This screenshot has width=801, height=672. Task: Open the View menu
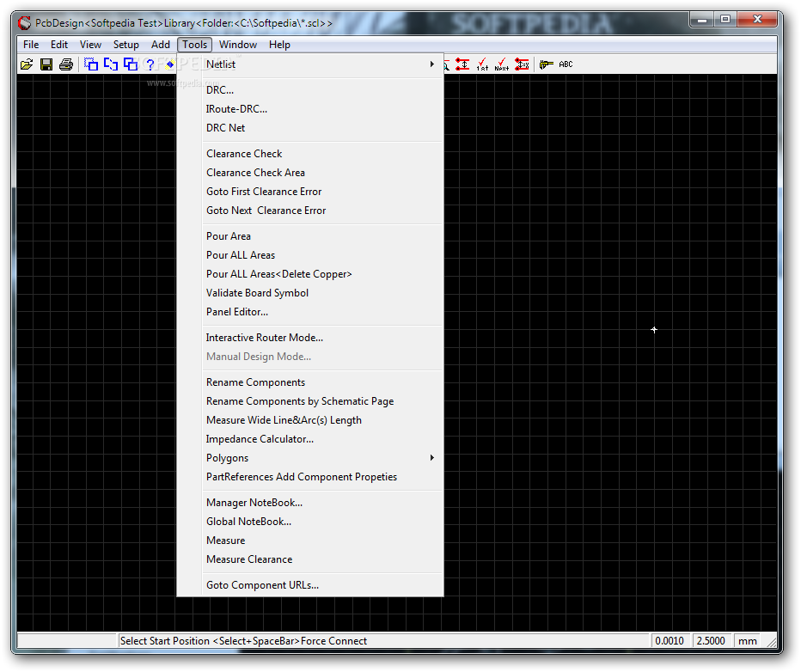[x=90, y=45]
